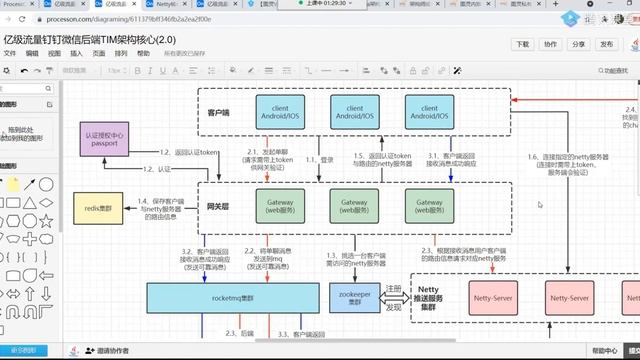Click the magic wand beautify icon
Viewport: 640px width, 360px height.
click(x=458, y=71)
